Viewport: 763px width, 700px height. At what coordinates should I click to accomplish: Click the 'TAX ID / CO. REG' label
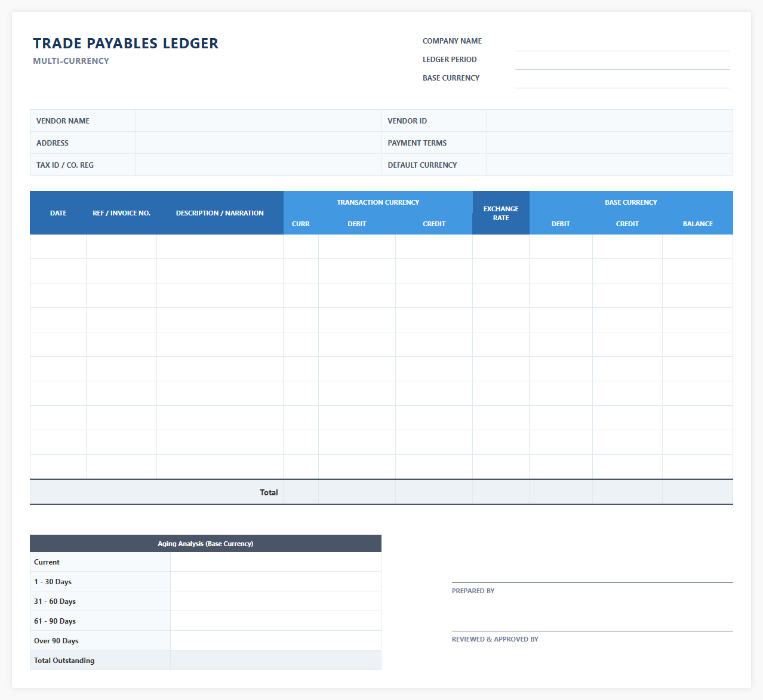(x=65, y=165)
